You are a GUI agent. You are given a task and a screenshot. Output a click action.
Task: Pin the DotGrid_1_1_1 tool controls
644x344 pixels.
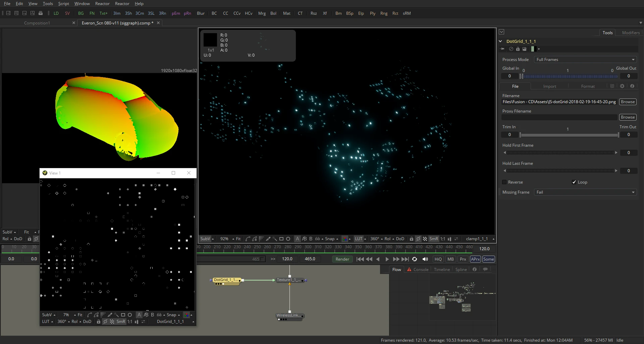coord(502,49)
